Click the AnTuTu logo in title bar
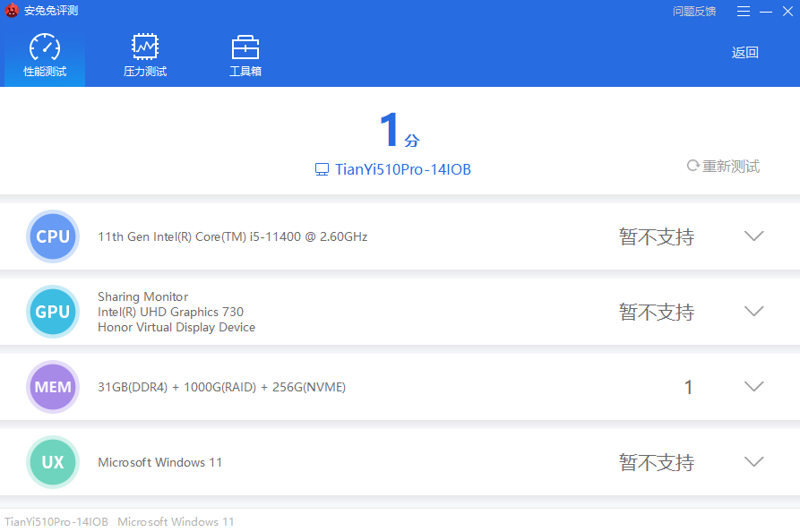800x532 pixels. (12, 11)
